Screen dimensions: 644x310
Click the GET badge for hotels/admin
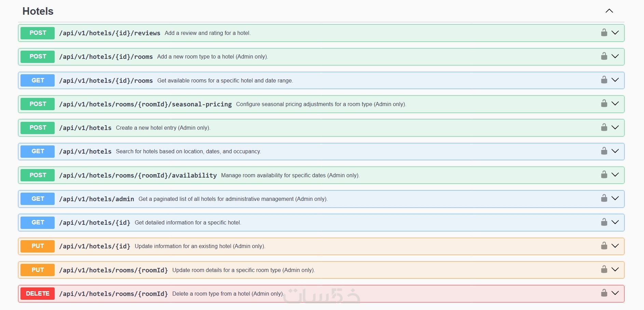(x=38, y=199)
